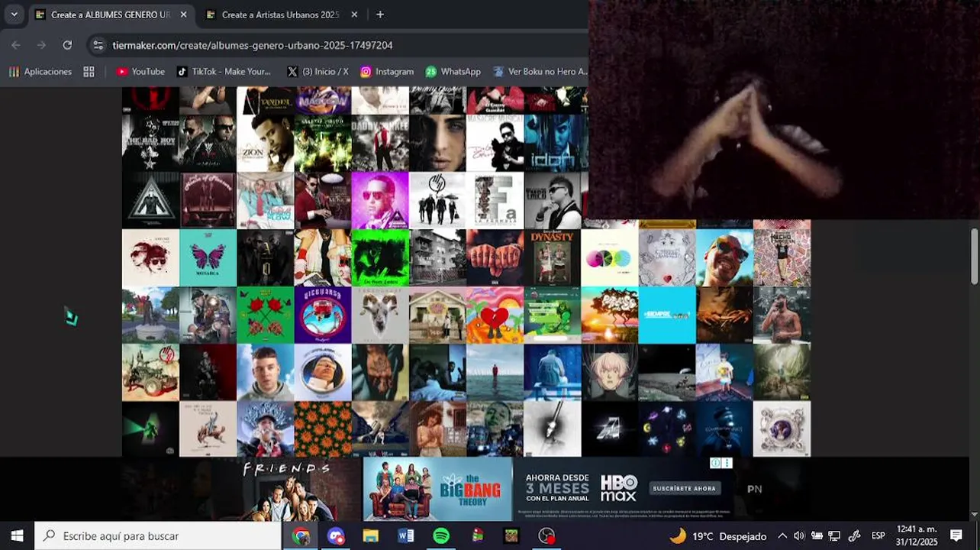Select the green light beam album cover

click(x=150, y=429)
